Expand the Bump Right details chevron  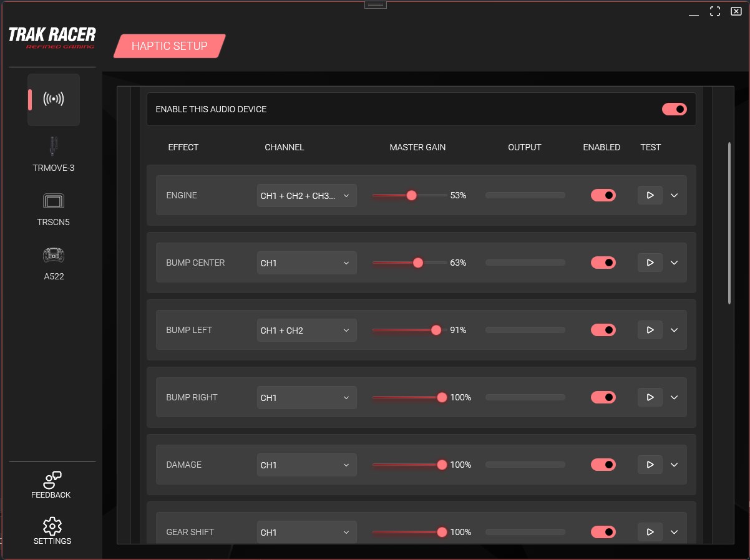tap(674, 397)
